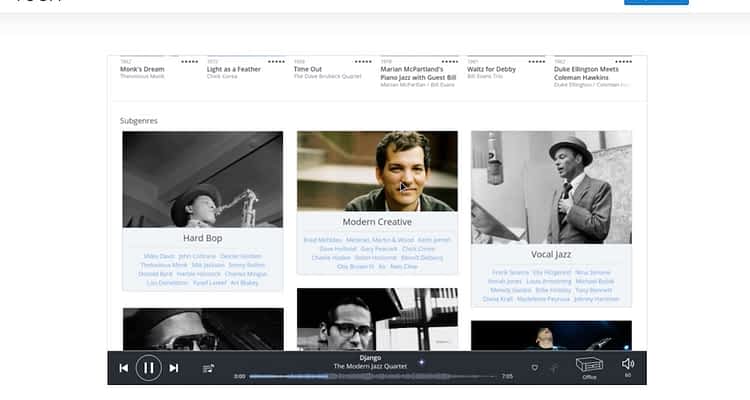Open the Monk's Dream album
Viewport: 750px width, 400px height.
pos(142,69)
